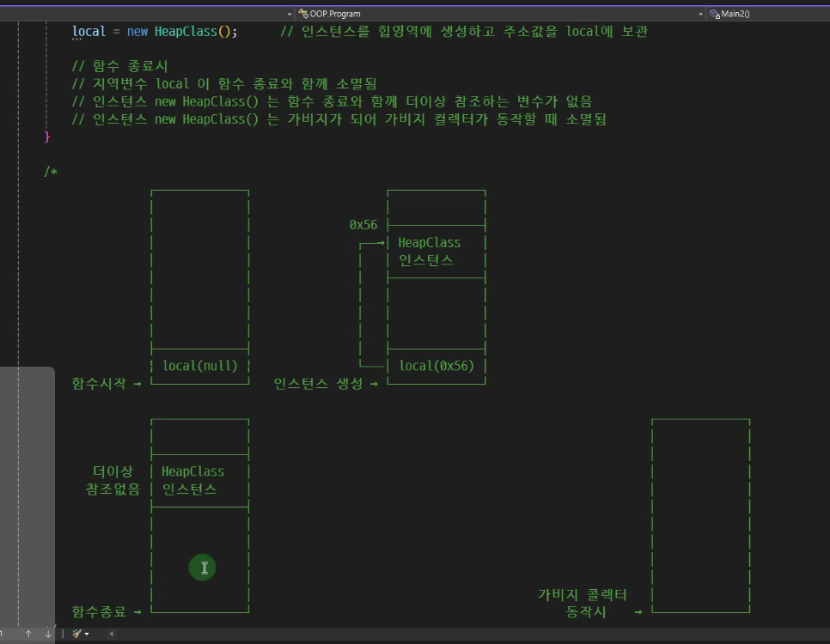Click the closing brace of the method
Viewport: 830px width, 644px height.
46,137
